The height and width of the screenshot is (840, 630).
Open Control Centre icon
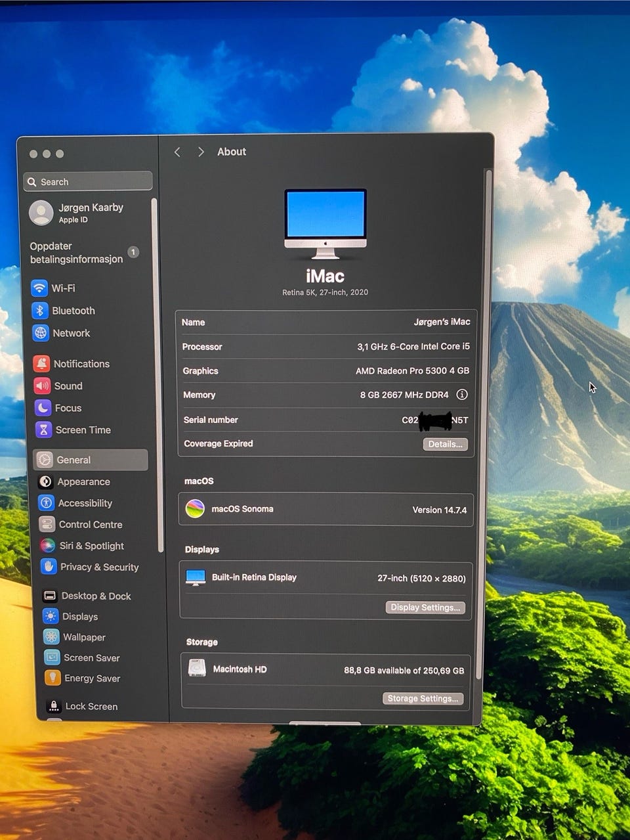(47, 524)
